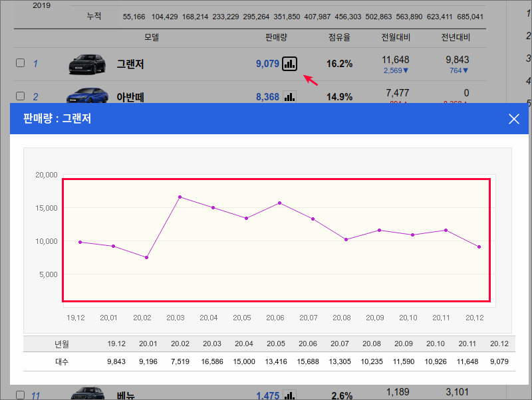Select the 19.12 data point on chart

pos(80,242)
